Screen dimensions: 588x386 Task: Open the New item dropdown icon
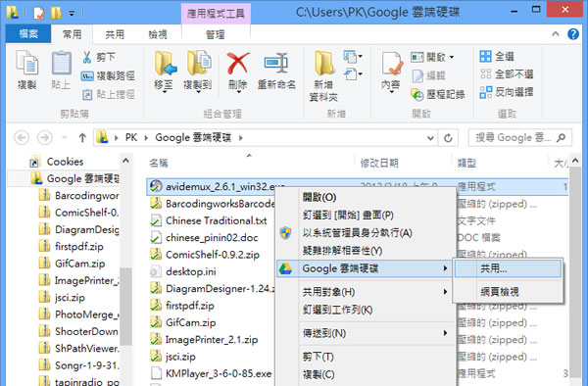click(353, 57)
